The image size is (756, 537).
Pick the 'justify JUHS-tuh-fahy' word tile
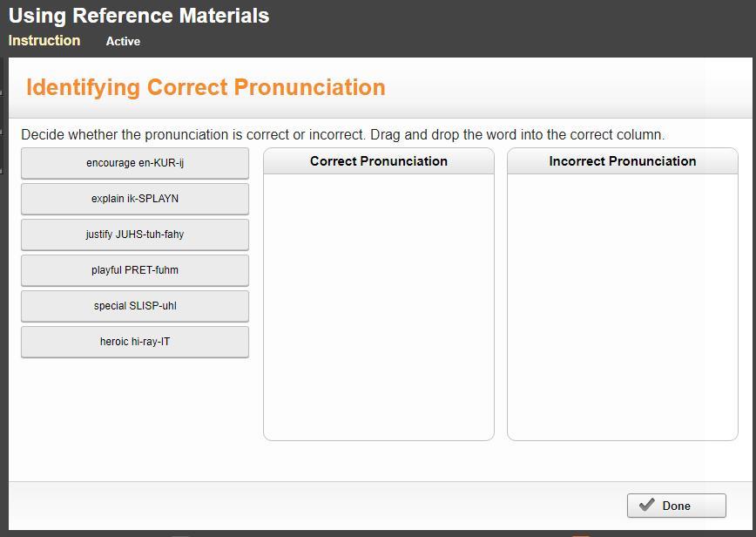135,235
